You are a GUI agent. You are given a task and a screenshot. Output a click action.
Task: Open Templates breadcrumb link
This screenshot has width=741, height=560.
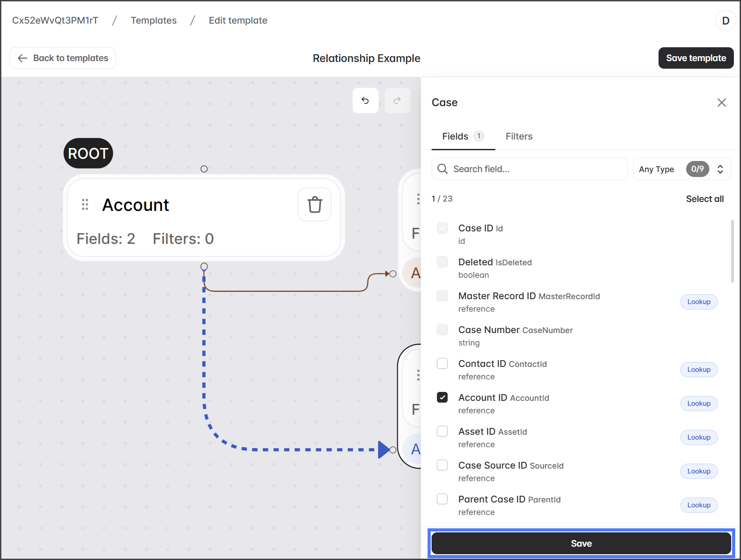pyautogui.click(x=153, y=21)
